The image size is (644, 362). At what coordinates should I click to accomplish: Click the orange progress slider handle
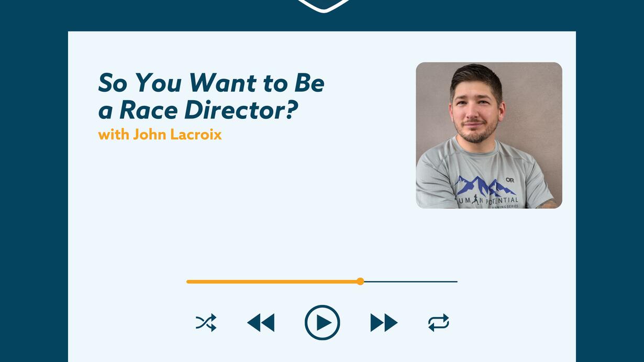pyautogui.click(x=360, y=281)
